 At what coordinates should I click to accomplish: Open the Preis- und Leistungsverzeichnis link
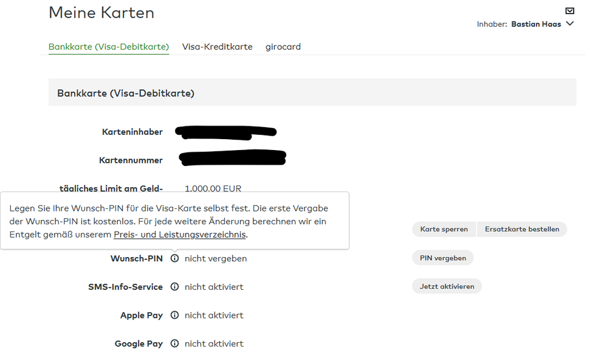[179, 235]
